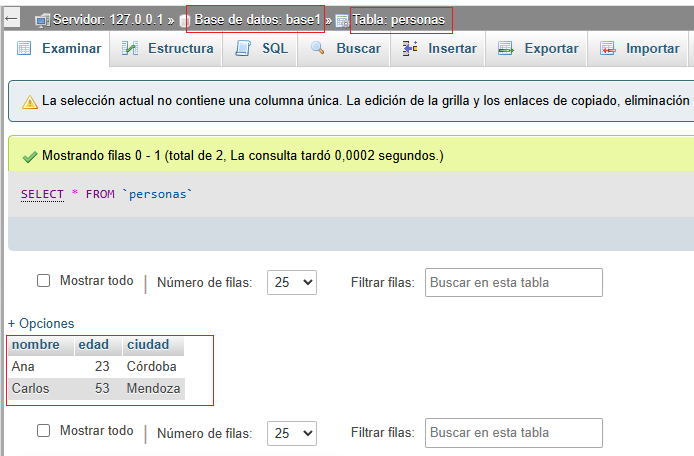The image size is (694, 456).
Task: Click top Filtrar filas search field
Action: click(x=514, y=283)
